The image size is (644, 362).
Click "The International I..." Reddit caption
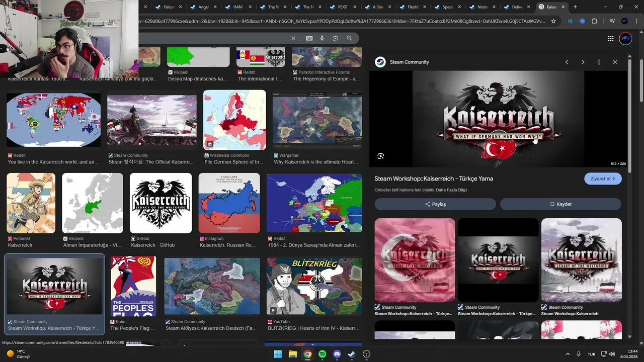pyautogui.click(x=260, y=79)
